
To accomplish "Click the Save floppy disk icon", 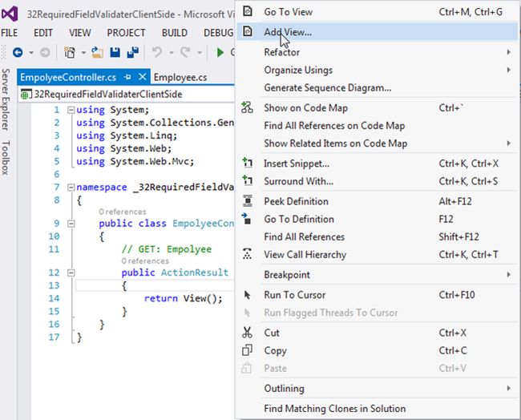I will coord(115,53).
